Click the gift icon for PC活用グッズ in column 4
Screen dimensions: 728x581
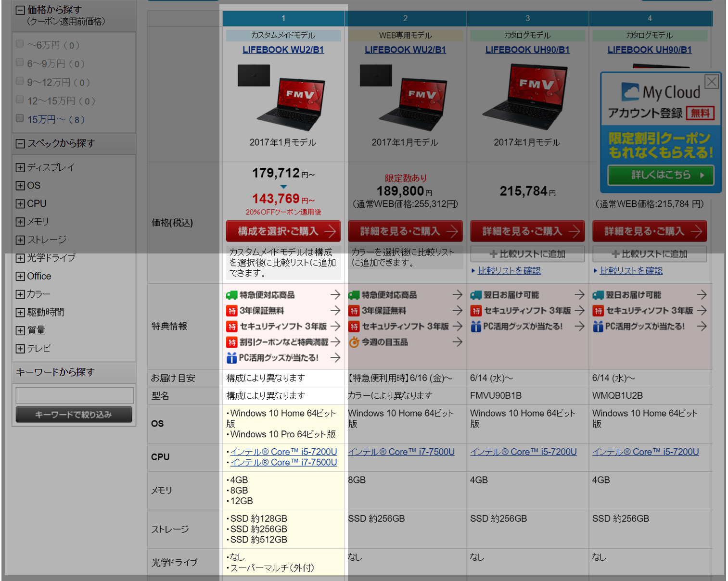coord(598,327)
